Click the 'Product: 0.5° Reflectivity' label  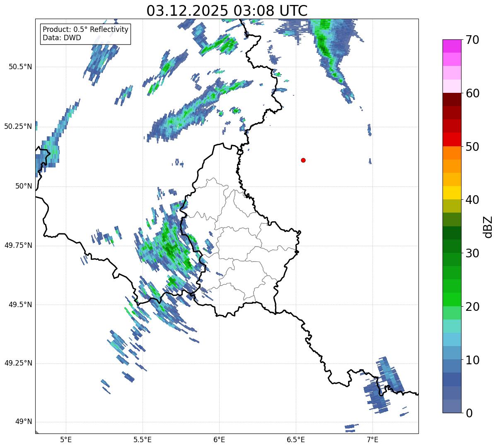pyautogui.click(x=86, y=30)
